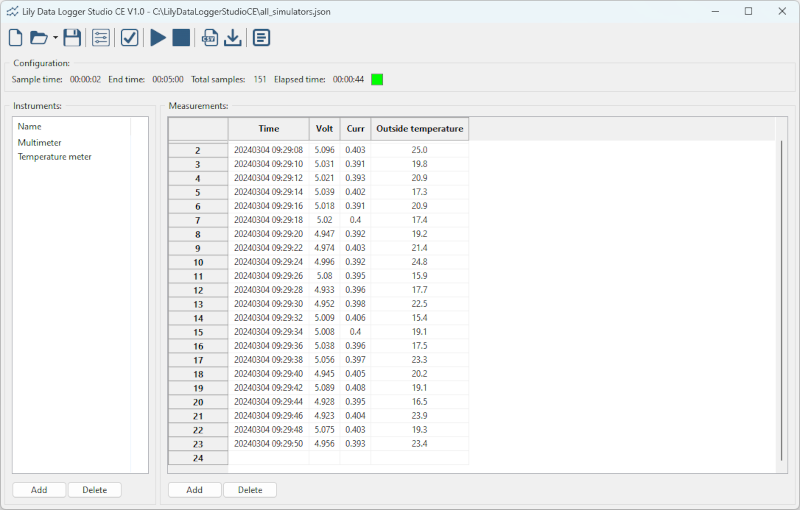Click the Elapsed time value 00:00:44

pos(348,80)
